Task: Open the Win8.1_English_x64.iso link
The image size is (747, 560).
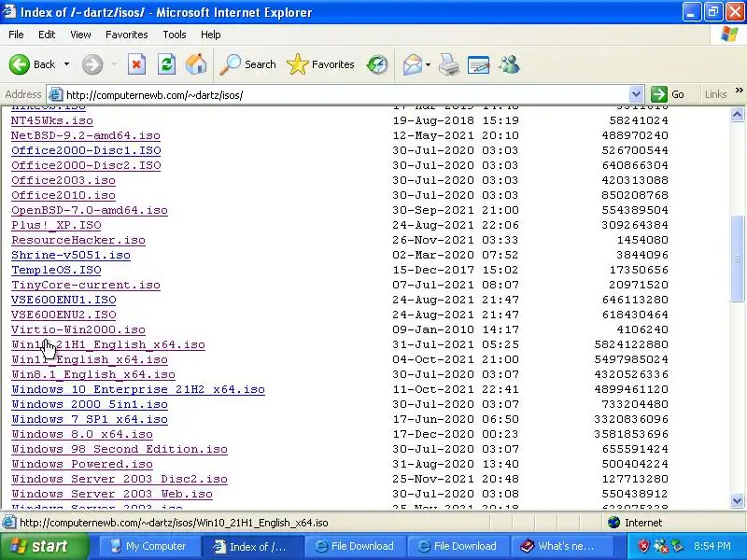Action: tap(93, 375)
